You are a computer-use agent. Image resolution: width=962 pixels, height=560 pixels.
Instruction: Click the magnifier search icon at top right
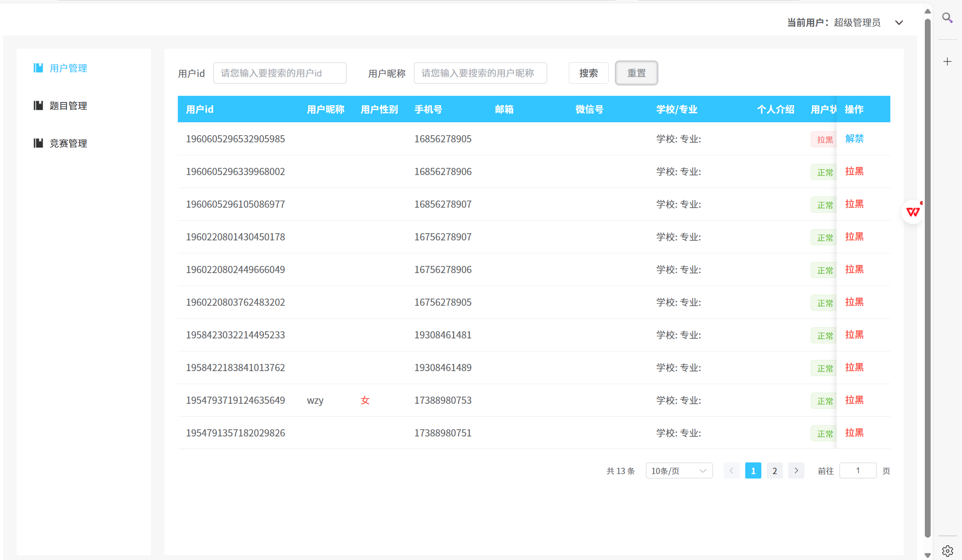947,18
